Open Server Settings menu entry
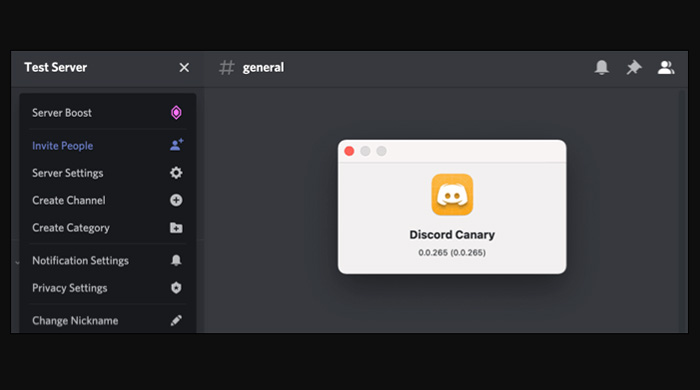Screen dimensions: 700x390 tap(108, 173)
